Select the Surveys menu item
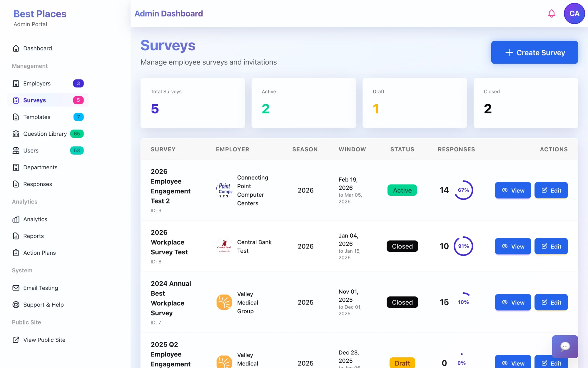588x368 pixels. coord(48,100)
